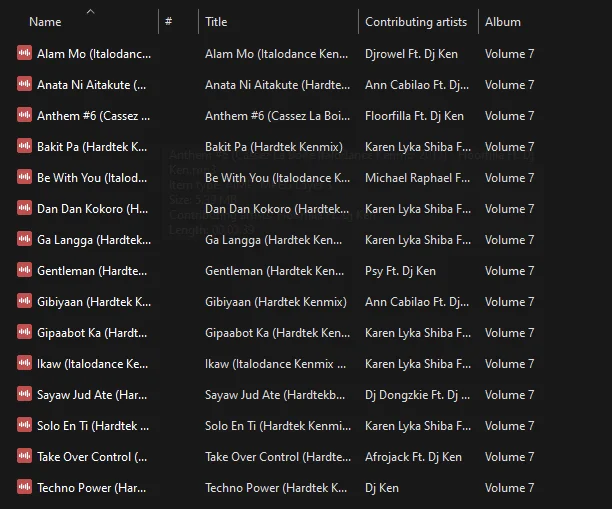The image size is (612, 509).
Task: Select file name Ikaw (Italodance Ke...
Action: 93,364
